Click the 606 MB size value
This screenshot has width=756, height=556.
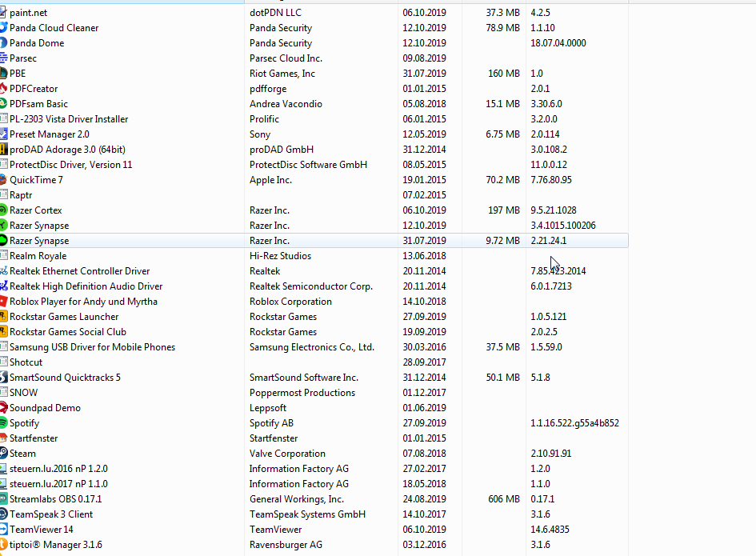504,498
